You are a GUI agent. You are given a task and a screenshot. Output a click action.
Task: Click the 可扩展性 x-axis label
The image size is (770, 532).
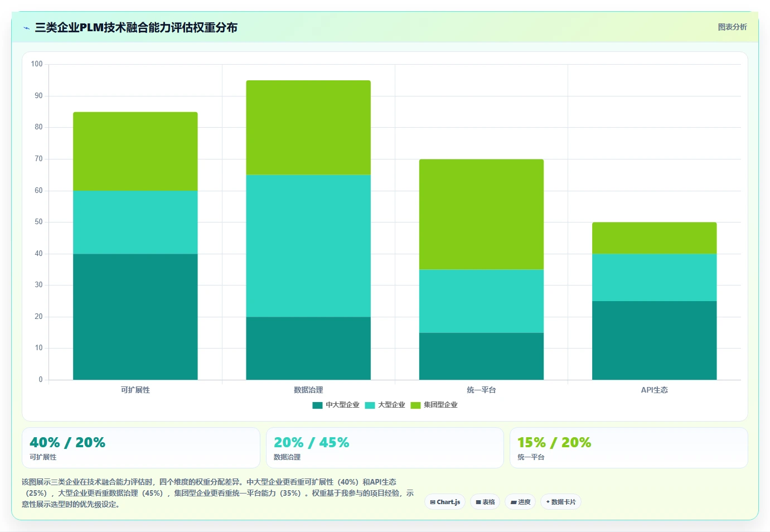coord(135,390)
